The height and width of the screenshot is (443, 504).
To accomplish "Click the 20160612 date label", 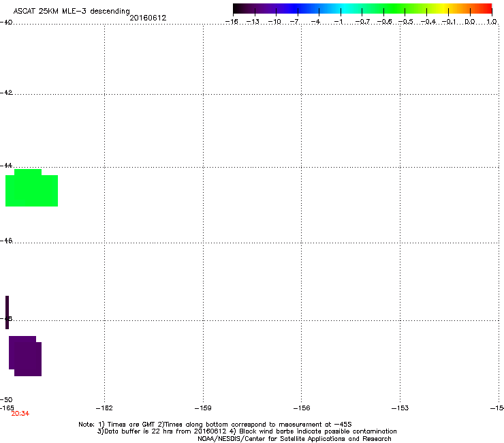I will (148, 18).
